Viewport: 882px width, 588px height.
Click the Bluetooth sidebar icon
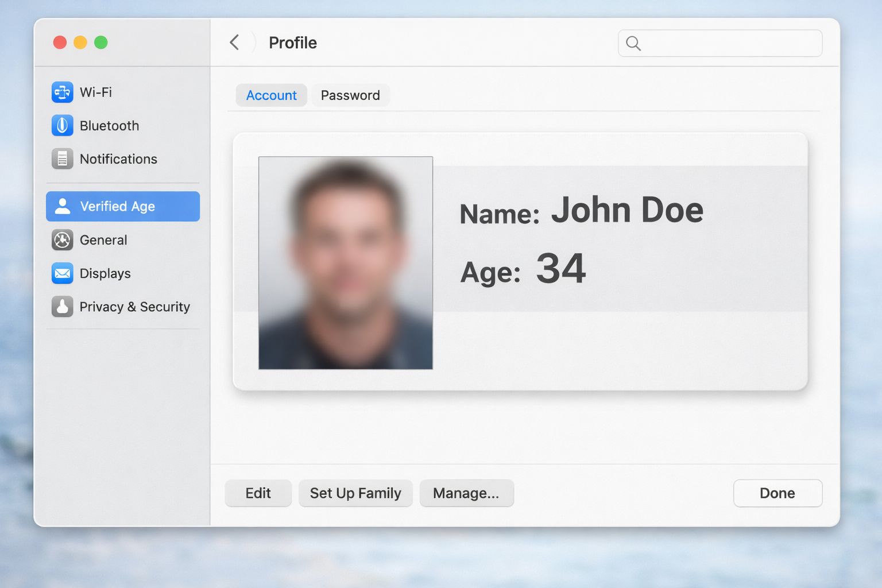(62, 125)
